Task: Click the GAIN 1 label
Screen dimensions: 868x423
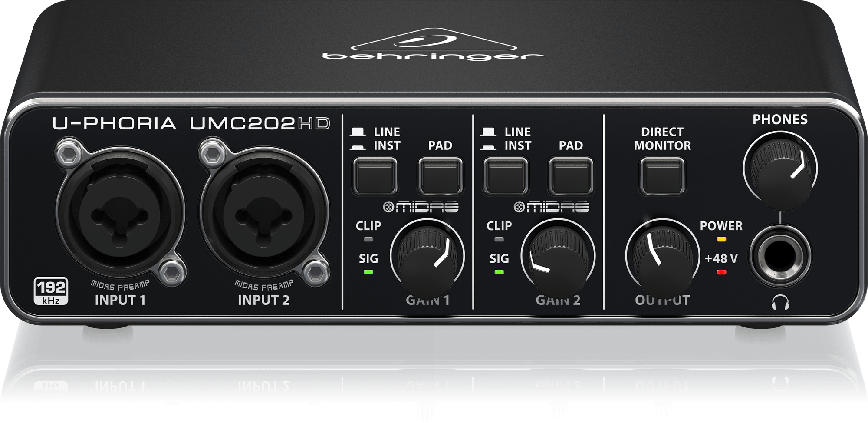Action: click(x=427, y=301)
